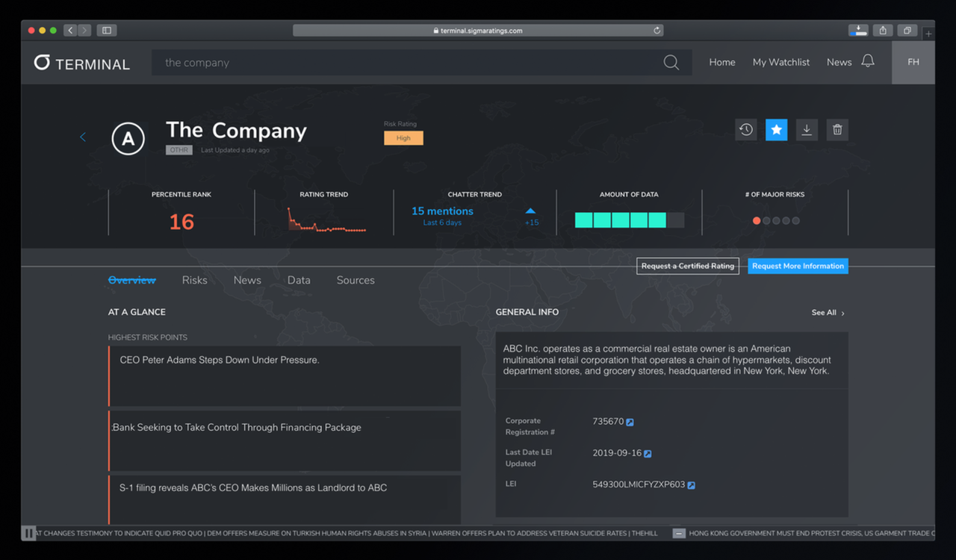Open the Sources tab

[x=356, y=280]
